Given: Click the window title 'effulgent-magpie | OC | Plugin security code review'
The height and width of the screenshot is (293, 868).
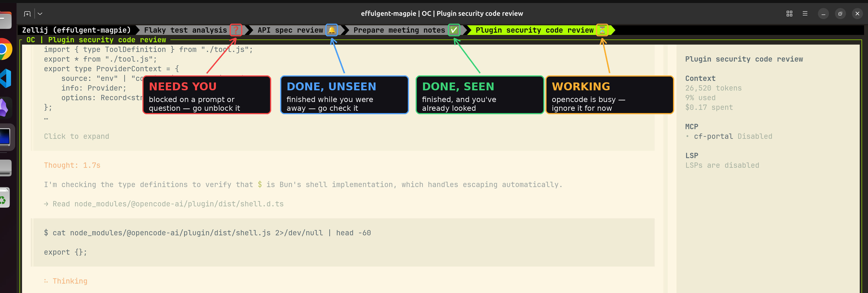Looking at the screenshot, I should pos(442,14).
